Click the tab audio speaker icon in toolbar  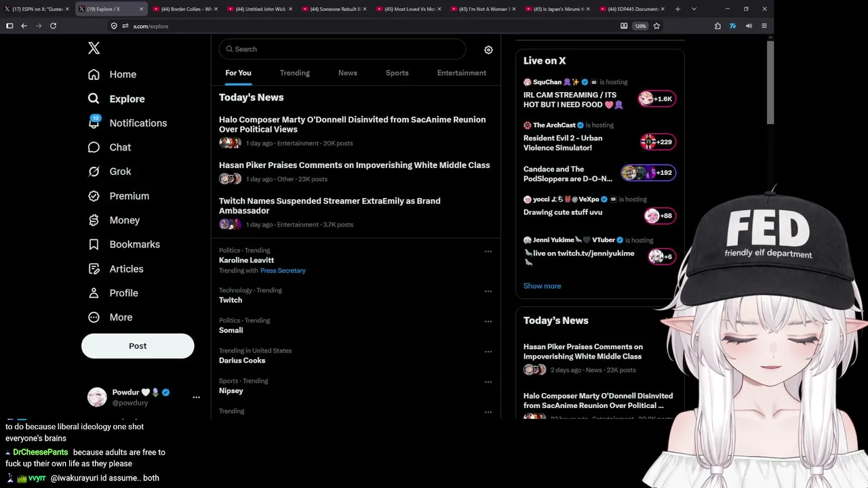click(749, 26)
